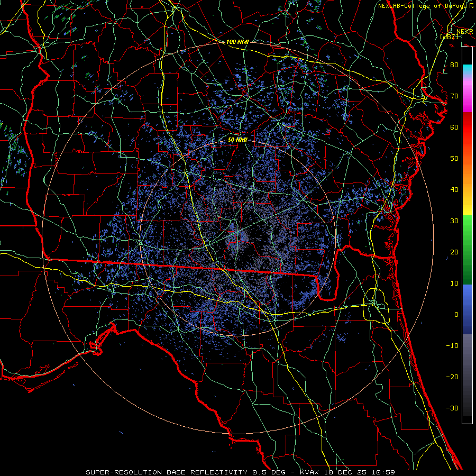Viewport: 476px width, 476px height.
Task: Click the negative '-10' dBZ scale value
Action: click(x=452, y=346)
